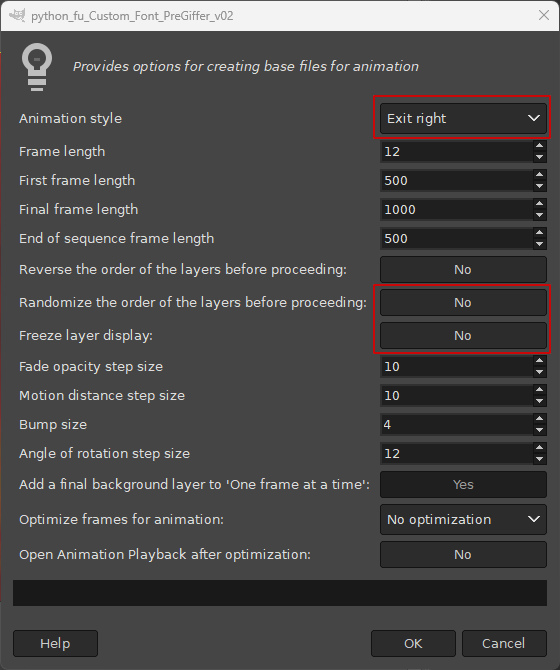Click the OK button
The height and width of the screenshot is (670, 560).
pos(413,644)
